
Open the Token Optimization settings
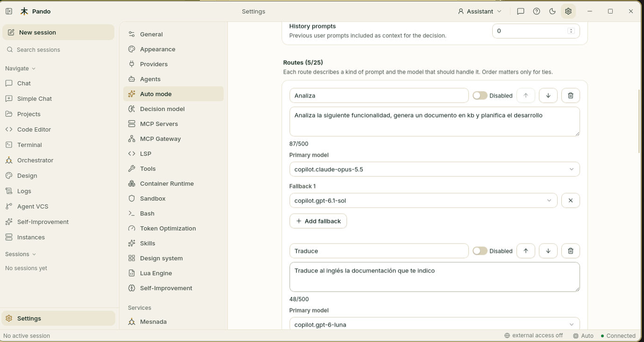pyautogui.click(x=173, y=228)
